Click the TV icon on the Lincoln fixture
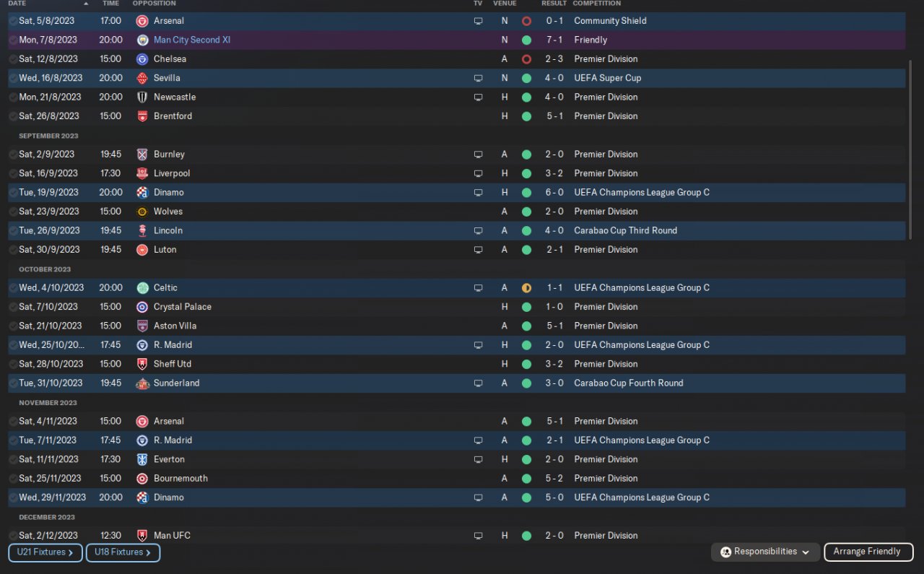This screenshot has width=924, height=574. point(478,231)
